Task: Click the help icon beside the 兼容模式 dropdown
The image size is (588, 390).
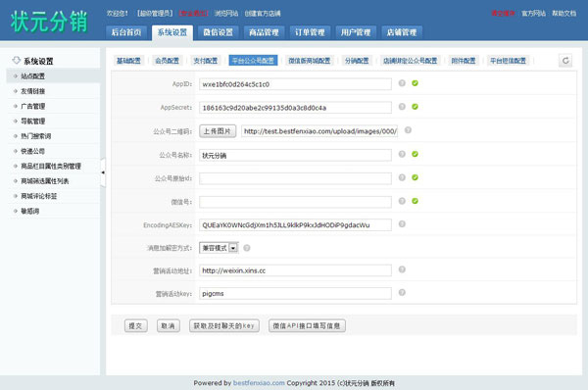Action: tap(247, 248)
